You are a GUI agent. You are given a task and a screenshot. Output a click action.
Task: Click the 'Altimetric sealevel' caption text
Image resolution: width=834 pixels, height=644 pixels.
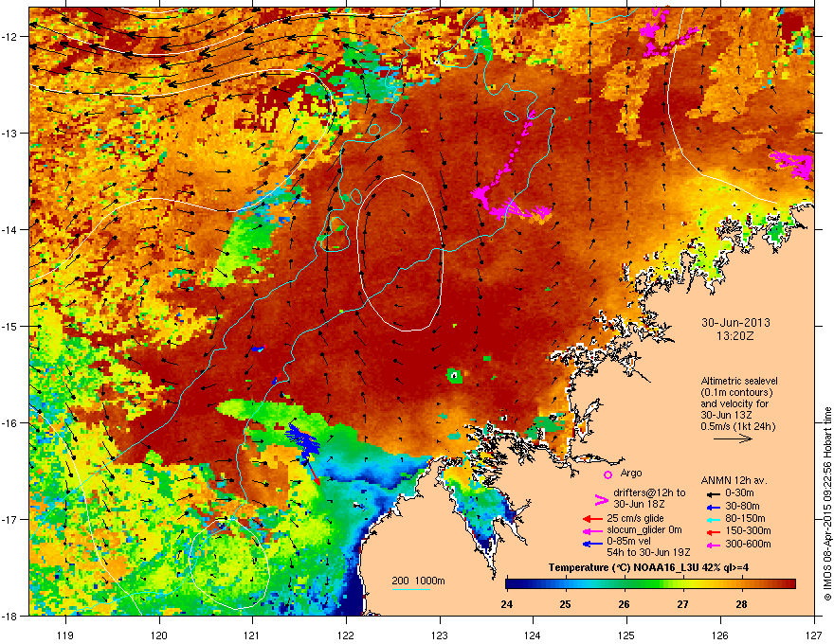tap(739, 381)
